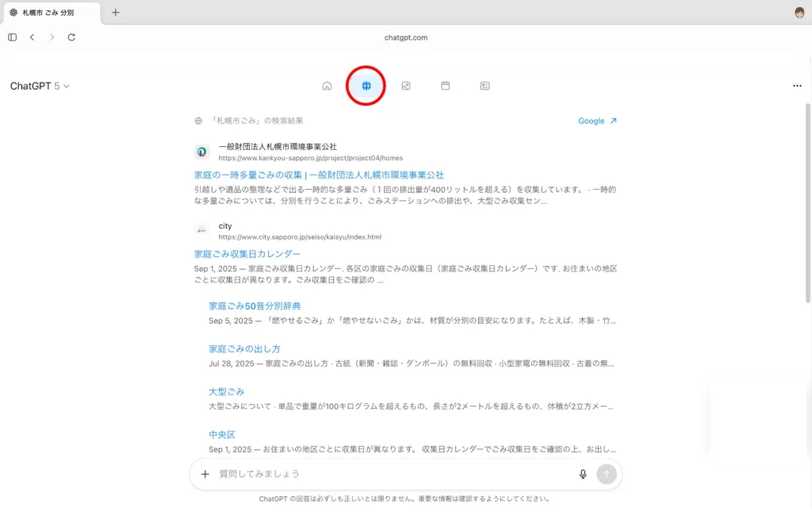Viewport: 812px width, 508px height.
Task: Click the microphone dictation icon
Action: [x=583, y=474]
